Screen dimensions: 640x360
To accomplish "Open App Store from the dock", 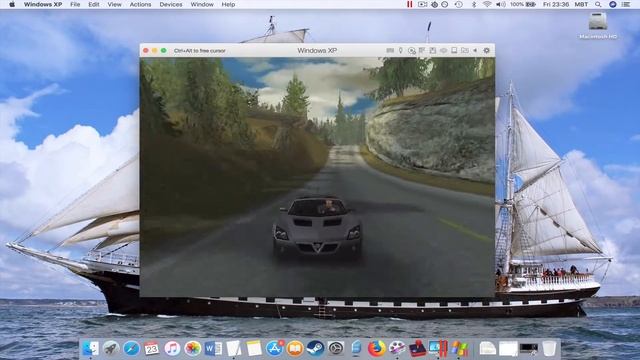I will pyautogui.click(x=275, y=348).
